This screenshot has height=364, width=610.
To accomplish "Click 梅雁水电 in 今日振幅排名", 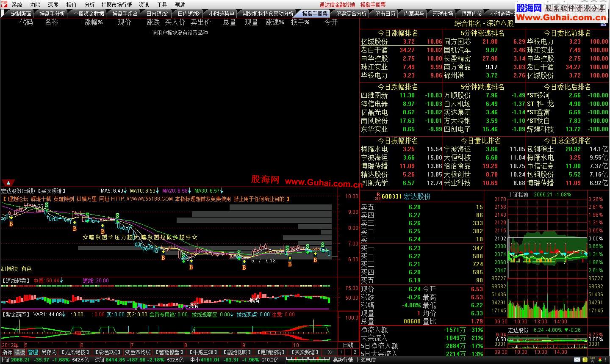I will point(374,149).
